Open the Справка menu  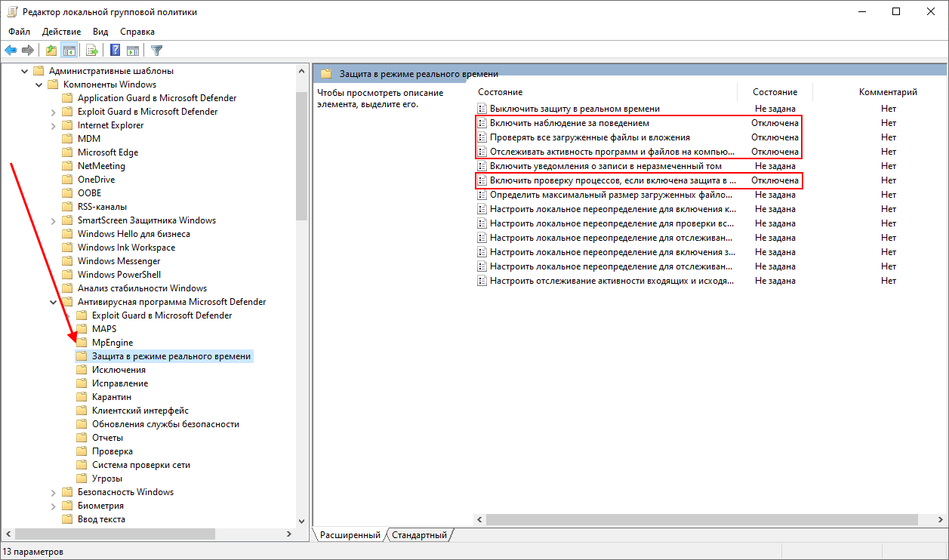(137, 32)
